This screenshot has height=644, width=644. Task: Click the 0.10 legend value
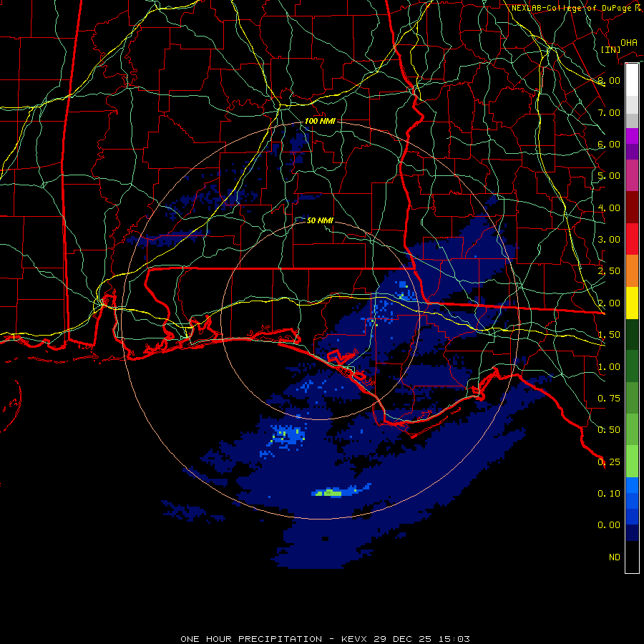tap(609, 494)
